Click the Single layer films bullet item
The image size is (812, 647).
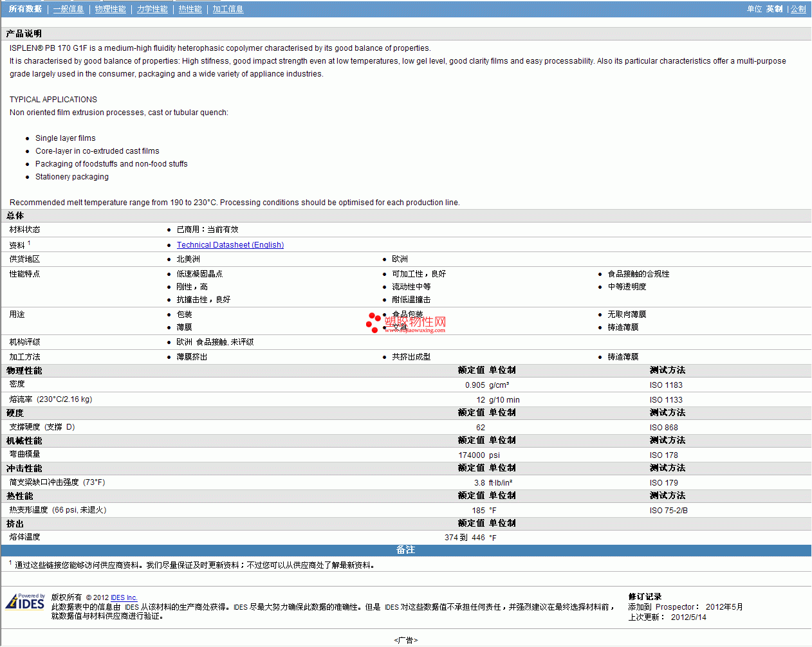tap(66, 138)
